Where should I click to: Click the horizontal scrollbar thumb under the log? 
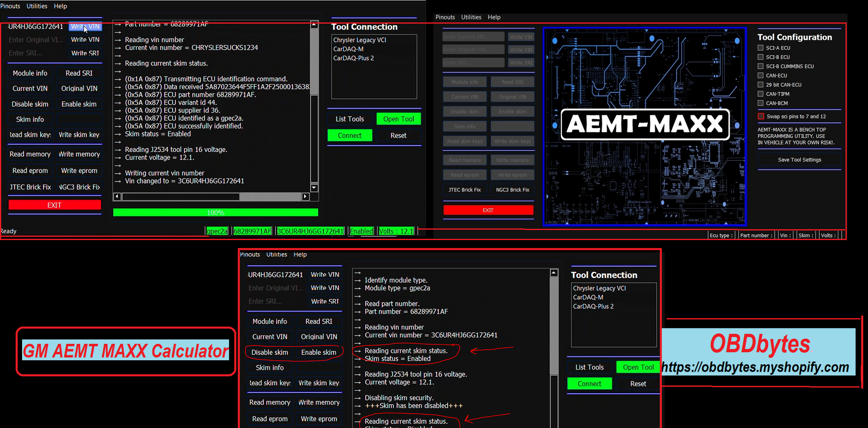pyautogui.click(x=181, y=196)
